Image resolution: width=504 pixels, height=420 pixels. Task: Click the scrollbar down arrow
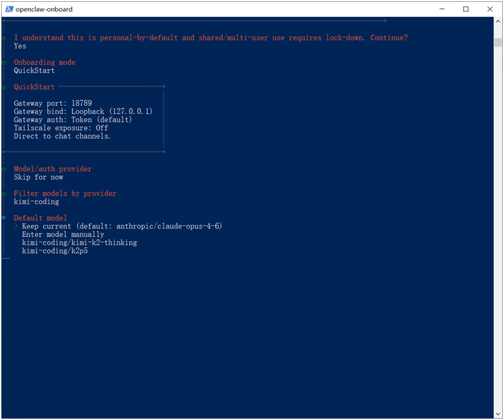tap(498, 414)
